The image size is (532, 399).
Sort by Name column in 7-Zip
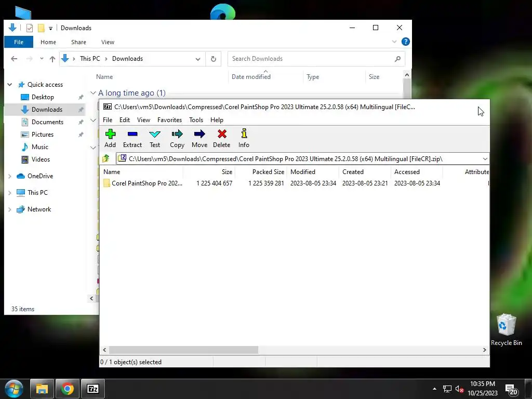click(142, 171)
